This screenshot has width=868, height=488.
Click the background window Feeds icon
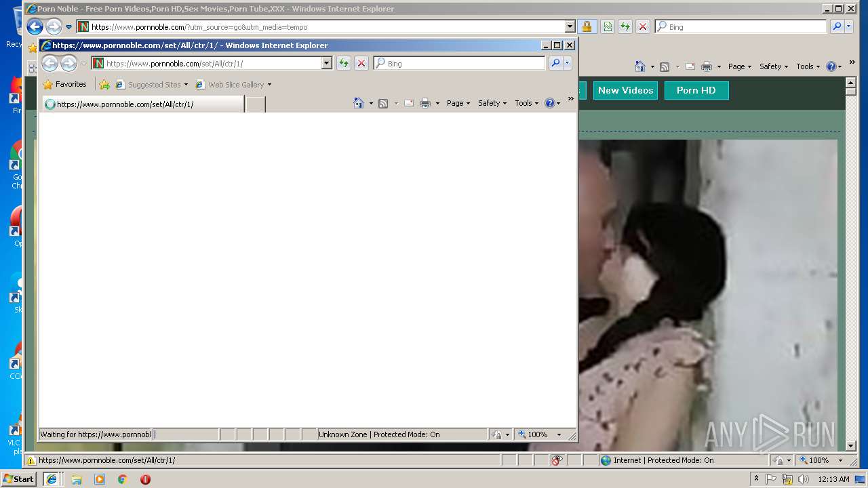(x=665, y=66)
